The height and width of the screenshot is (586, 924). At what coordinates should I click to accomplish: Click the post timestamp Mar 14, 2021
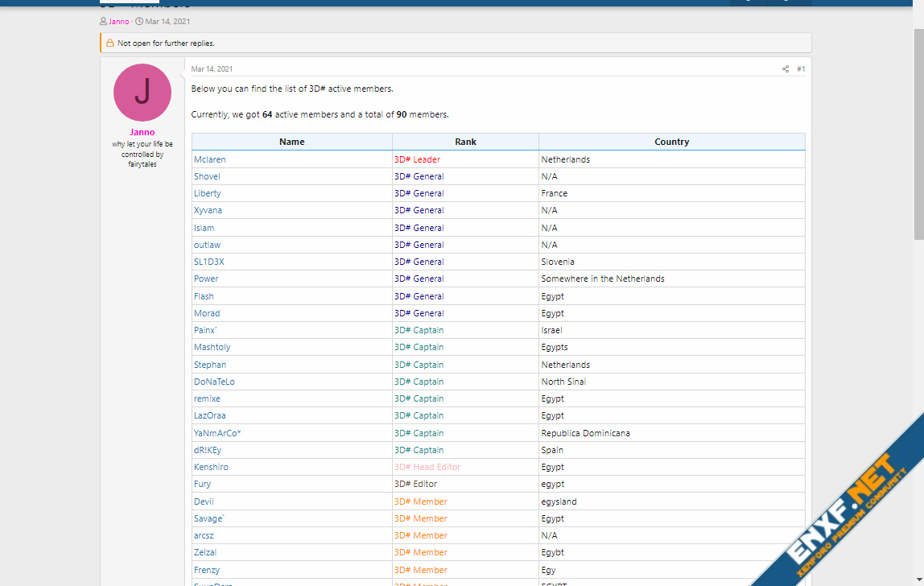(212, 69)
